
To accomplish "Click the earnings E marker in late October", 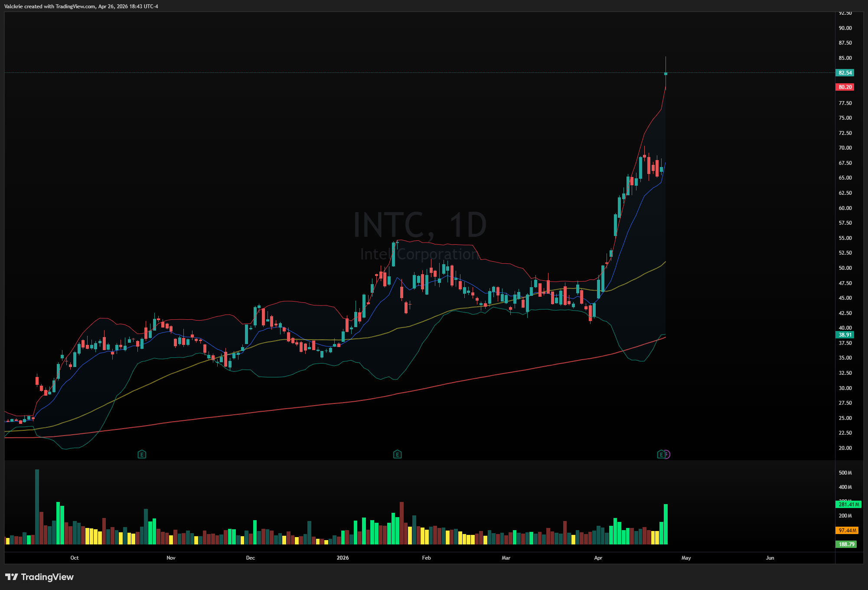I will (x=142, y=455).
